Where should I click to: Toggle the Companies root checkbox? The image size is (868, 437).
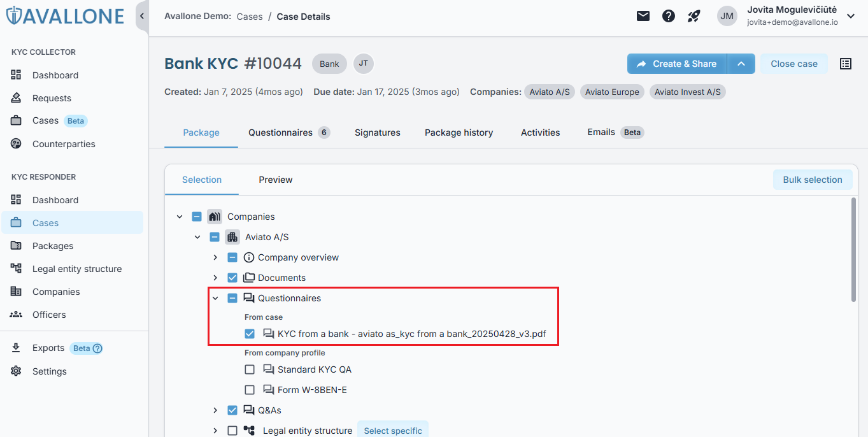tap(197, 217)
